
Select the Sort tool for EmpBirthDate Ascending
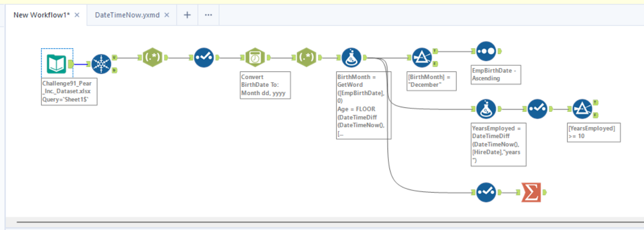tap(485, 51)
